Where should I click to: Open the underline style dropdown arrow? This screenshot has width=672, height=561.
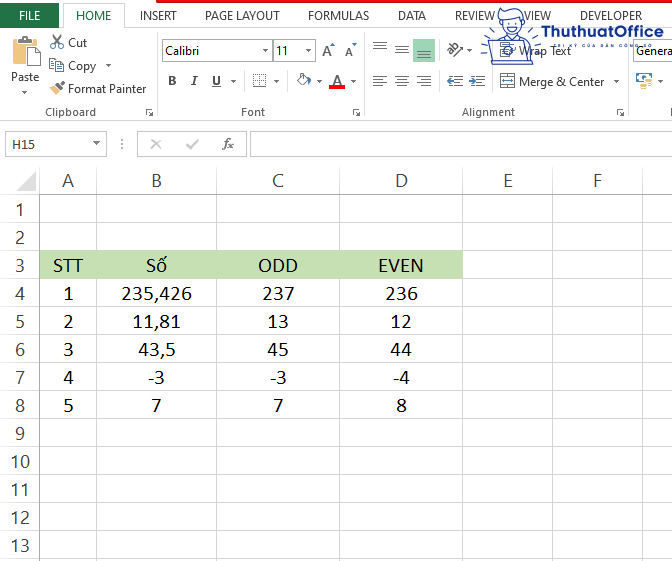tap(234, 81)
